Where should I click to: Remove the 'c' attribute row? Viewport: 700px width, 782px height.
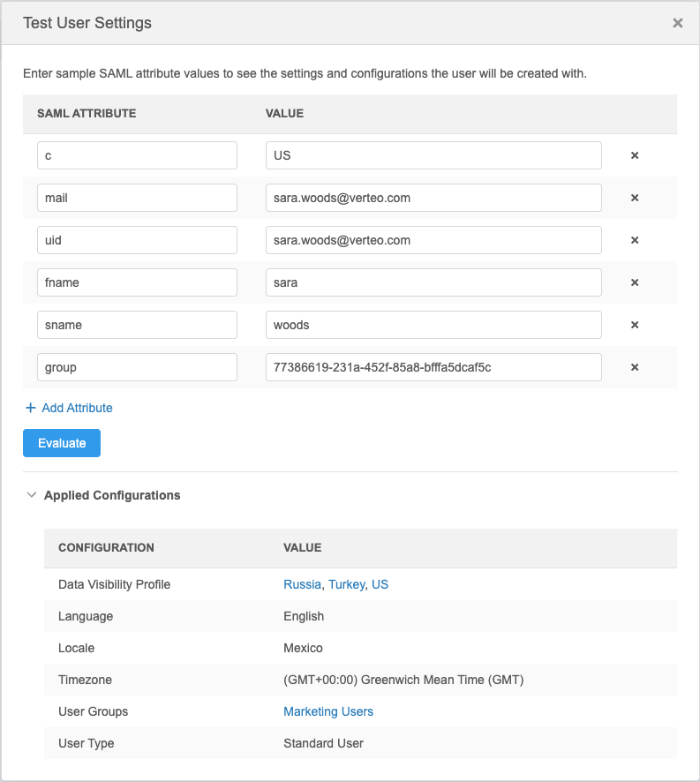click(x=635, y=155)
